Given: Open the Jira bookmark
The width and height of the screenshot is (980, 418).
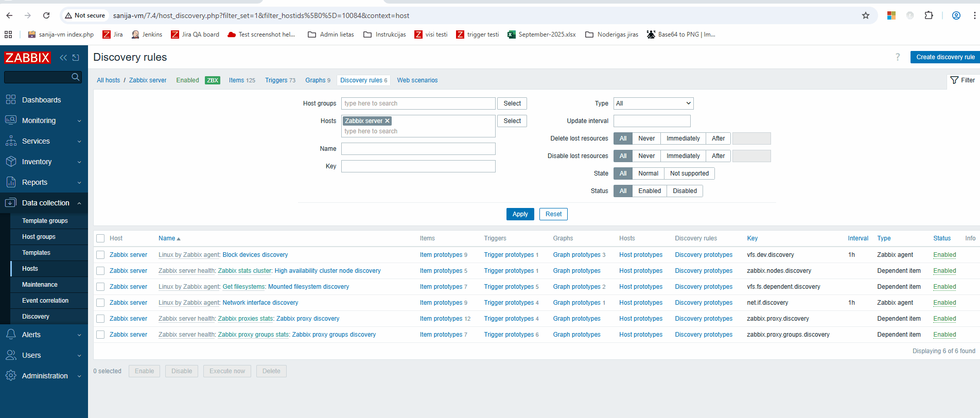Looking at the screenshot, I should 113,34.
